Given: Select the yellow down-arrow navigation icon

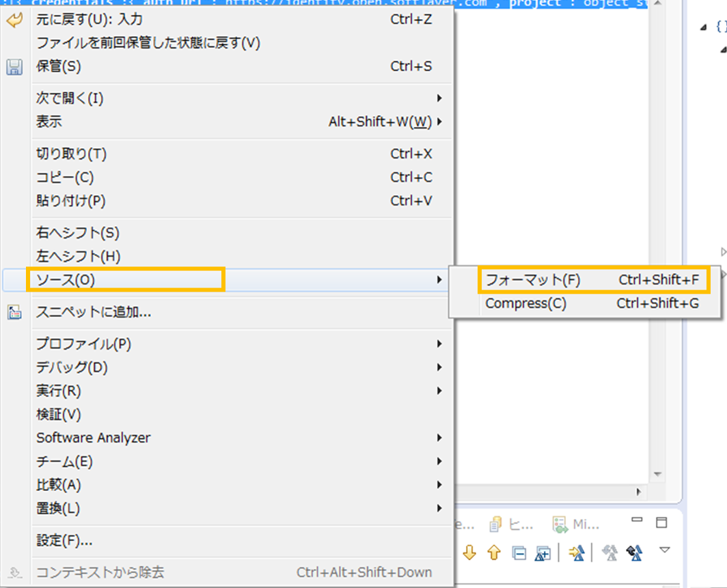Looking at the screenshot, I should pos(469,553).
